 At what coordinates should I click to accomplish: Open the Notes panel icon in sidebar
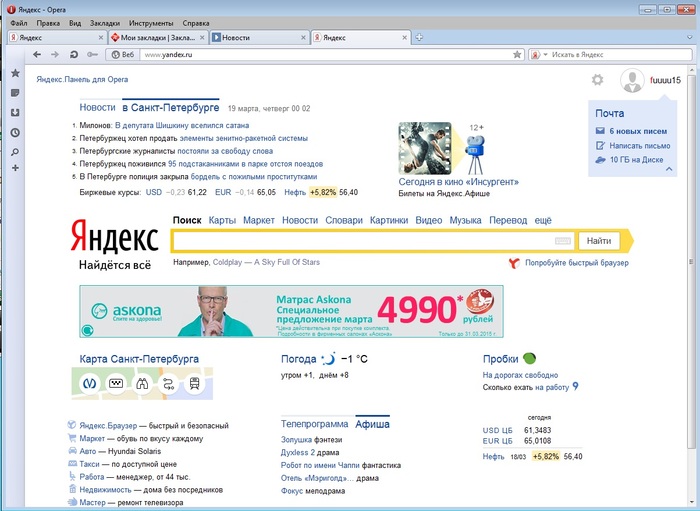pyautogui.click(x=15, y=93)
